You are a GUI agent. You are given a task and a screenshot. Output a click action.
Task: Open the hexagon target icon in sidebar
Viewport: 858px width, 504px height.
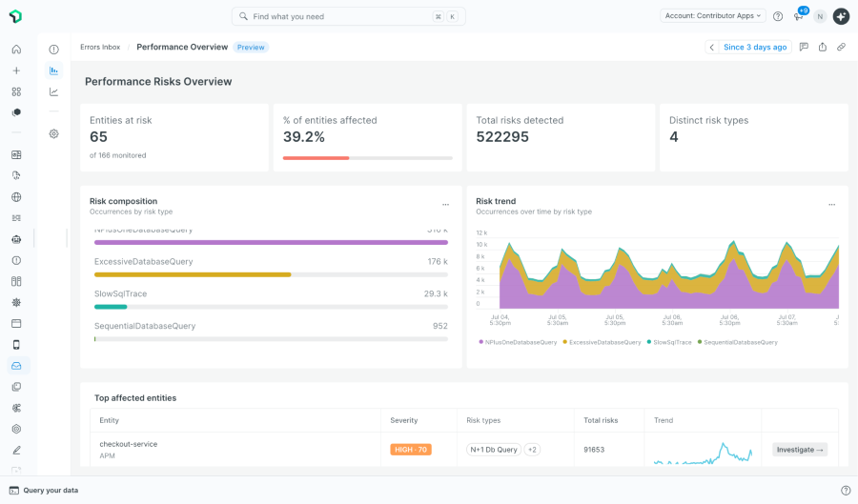(x=16, y=429)
